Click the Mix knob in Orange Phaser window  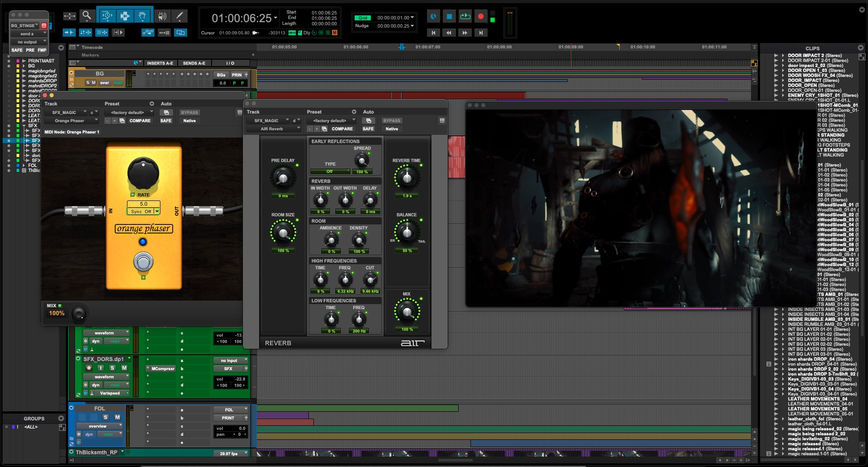(79, 314)
